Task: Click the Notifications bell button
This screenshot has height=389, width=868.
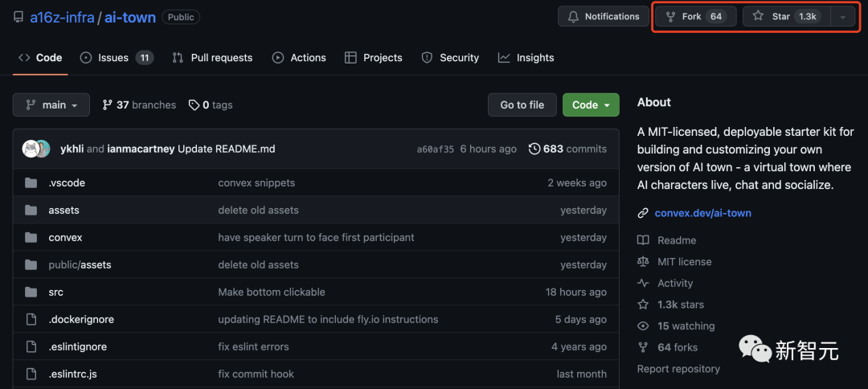Action: 604,17
